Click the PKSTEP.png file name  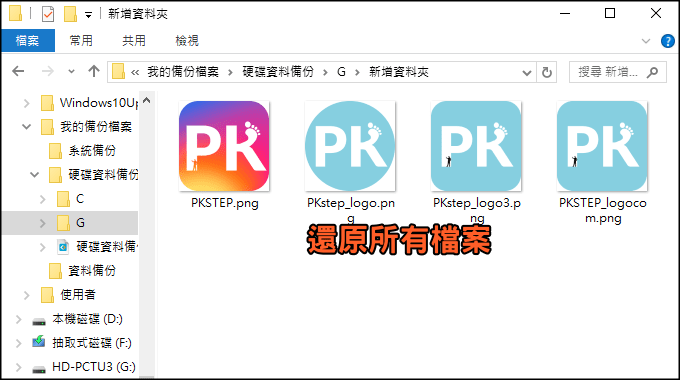coord(225,203)
